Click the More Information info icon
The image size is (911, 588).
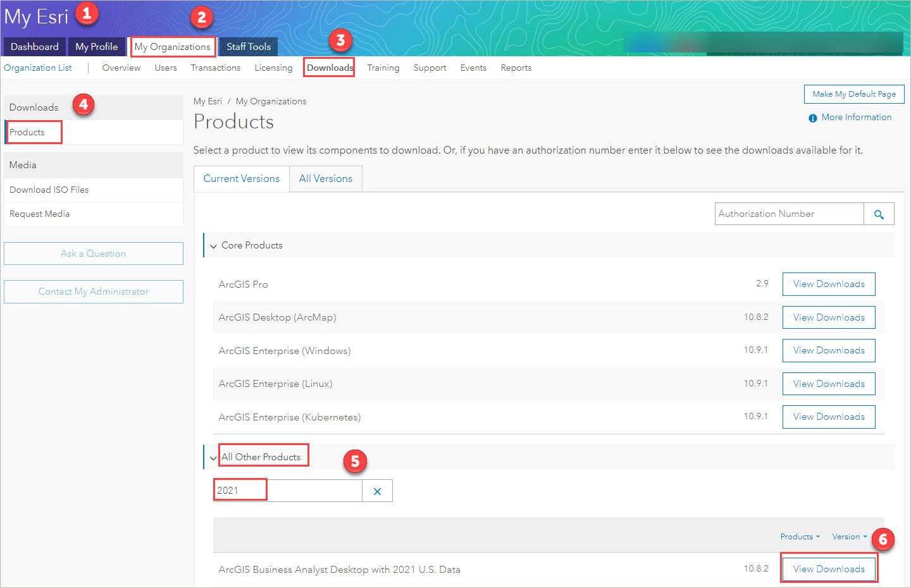(x=812, y=118)
